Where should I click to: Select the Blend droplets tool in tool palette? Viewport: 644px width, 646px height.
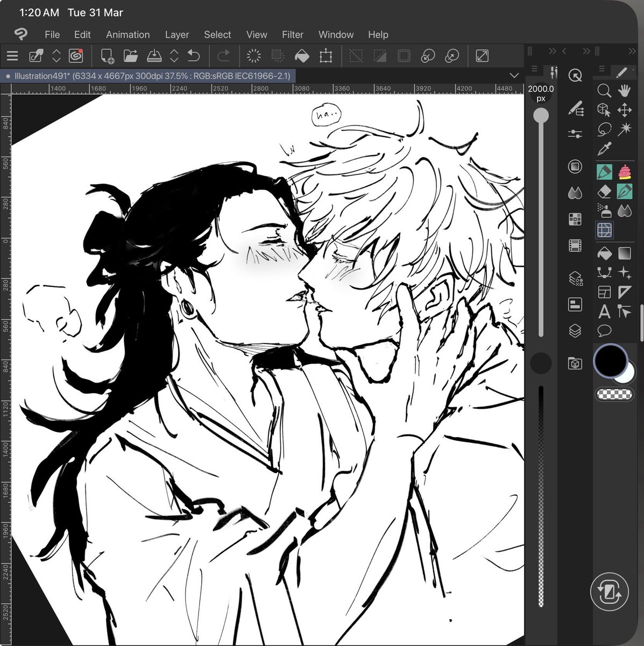click(x=625, y=210)
